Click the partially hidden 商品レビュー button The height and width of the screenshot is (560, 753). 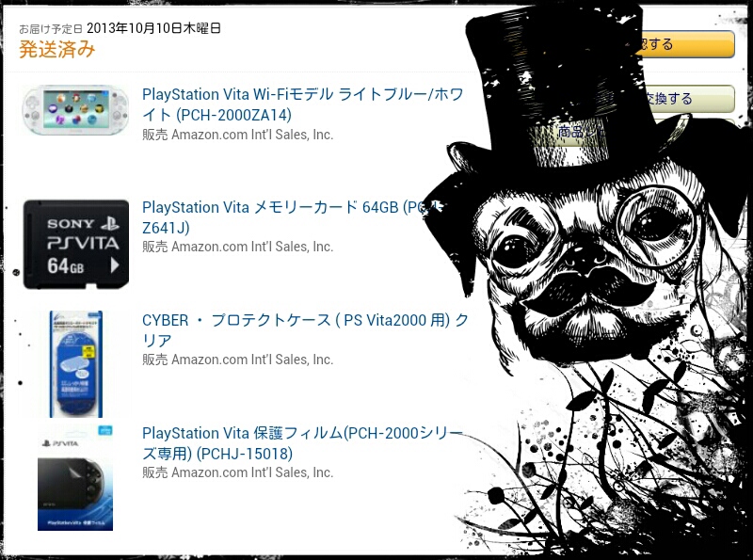(x=579, y=131)
